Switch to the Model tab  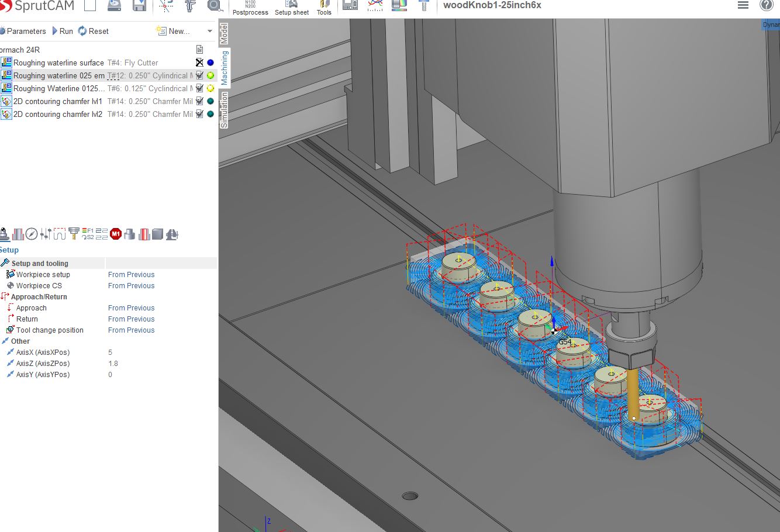click(x=224, y=34)
